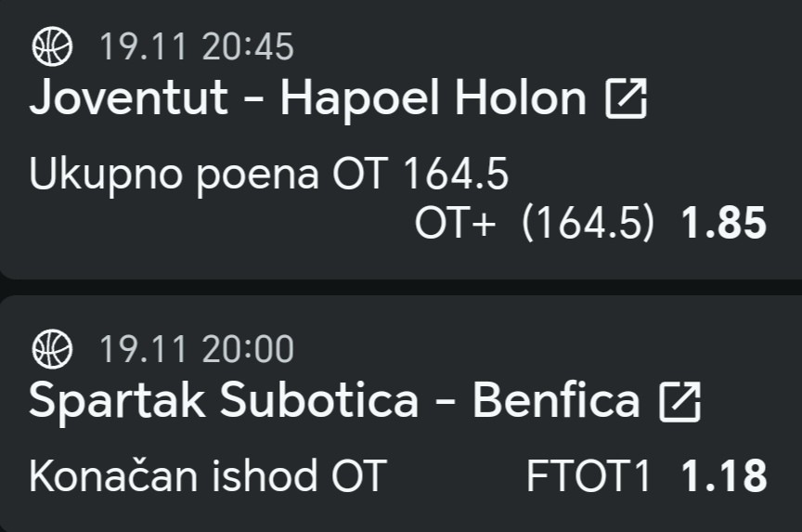This screenshot has height=532, width=802.
Task: Select the Ukupno poena OT 164.5 market label
Action: 269,175
